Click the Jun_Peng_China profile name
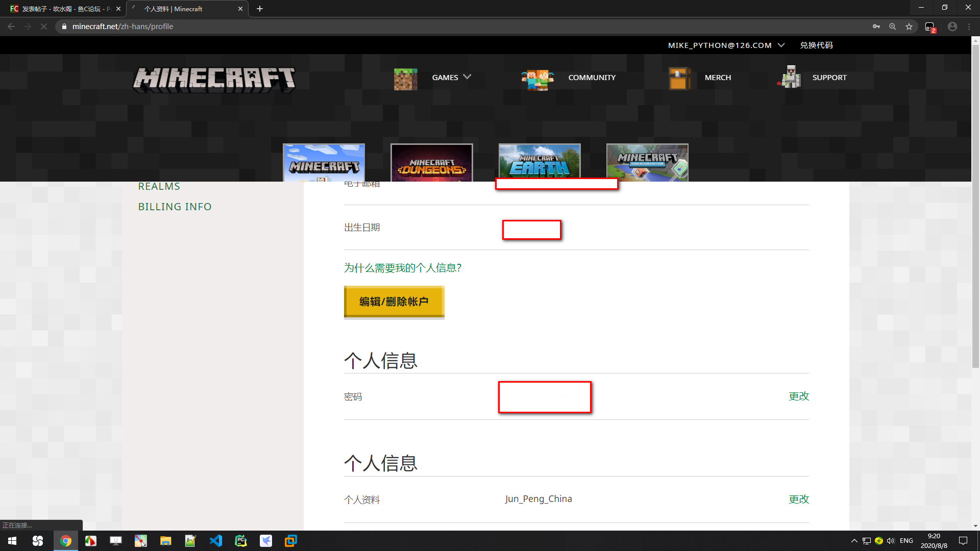 click(x=538, y=499)
